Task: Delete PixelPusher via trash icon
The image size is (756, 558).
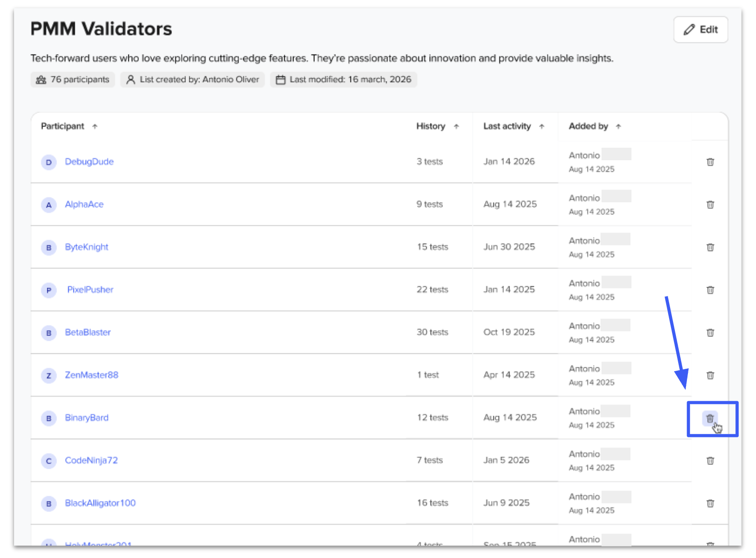Action: tap(710, 290)
